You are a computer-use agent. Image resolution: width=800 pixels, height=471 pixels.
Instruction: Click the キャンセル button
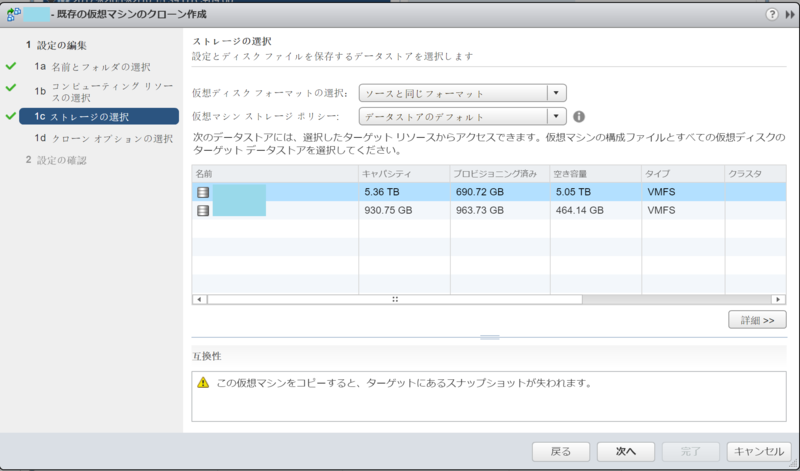click(x=759, y=452)
